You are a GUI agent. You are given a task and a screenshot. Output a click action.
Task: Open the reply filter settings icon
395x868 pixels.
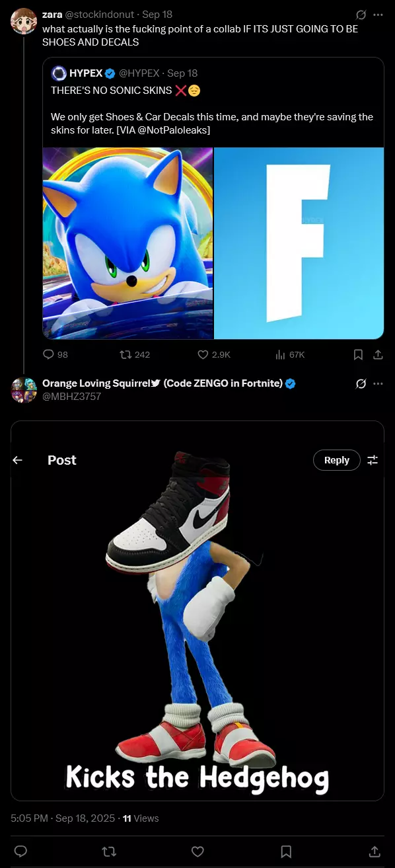point(373,460)
